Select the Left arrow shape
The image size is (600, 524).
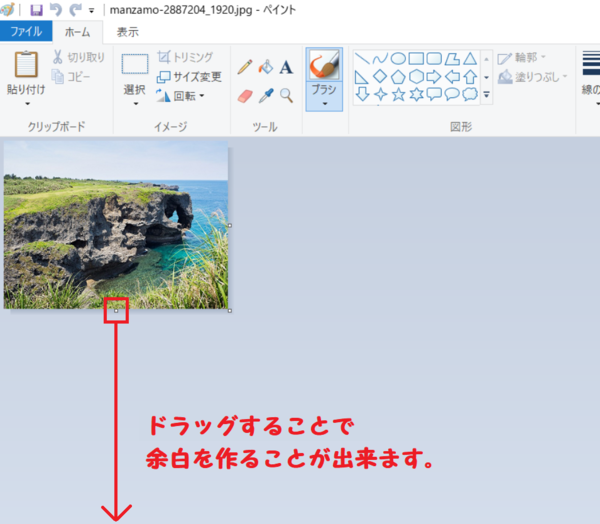(452, 77)
